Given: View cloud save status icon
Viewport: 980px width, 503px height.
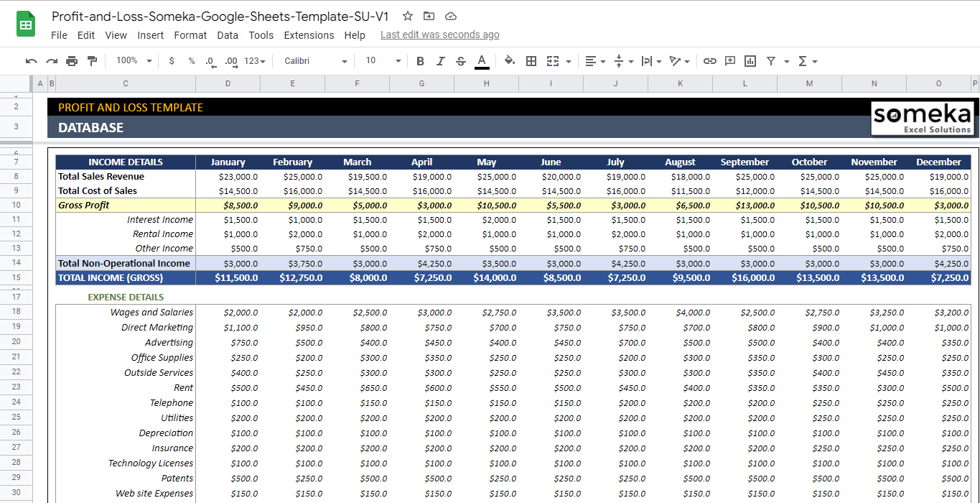Looking at the screenshot, I should click(x=450, y=16).
